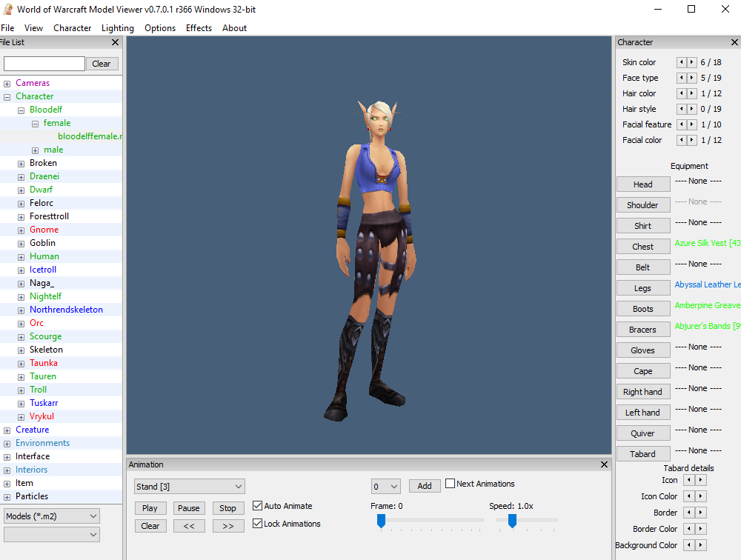Open the File menu
Viewport: 741px width, 560px height.
click(7, 28)
